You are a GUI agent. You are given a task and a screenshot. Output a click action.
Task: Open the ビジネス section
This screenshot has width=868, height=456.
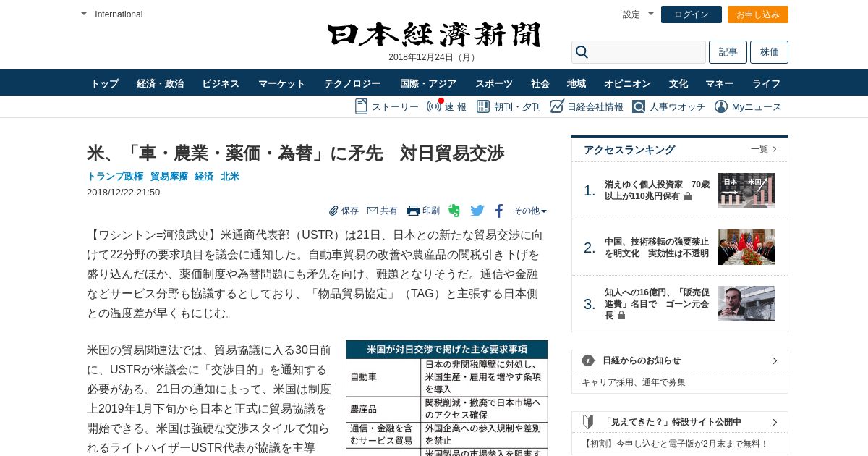(221, 83)
